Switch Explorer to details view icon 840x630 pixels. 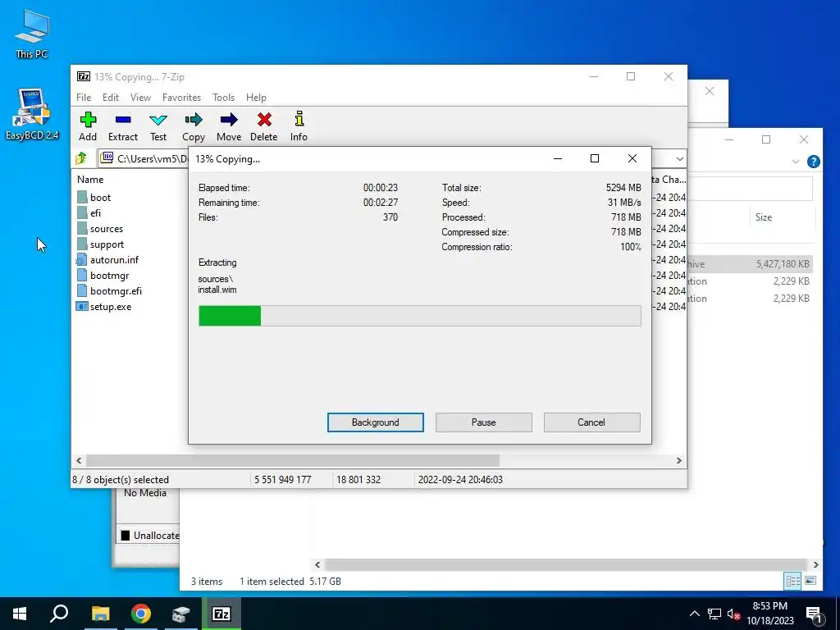[x=793, y=581]
